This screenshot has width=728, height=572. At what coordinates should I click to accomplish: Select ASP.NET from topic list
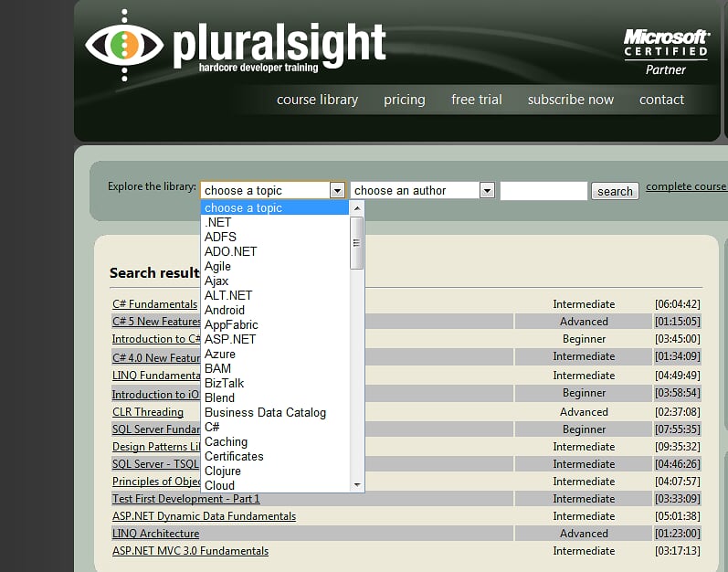tap(274, 339)
